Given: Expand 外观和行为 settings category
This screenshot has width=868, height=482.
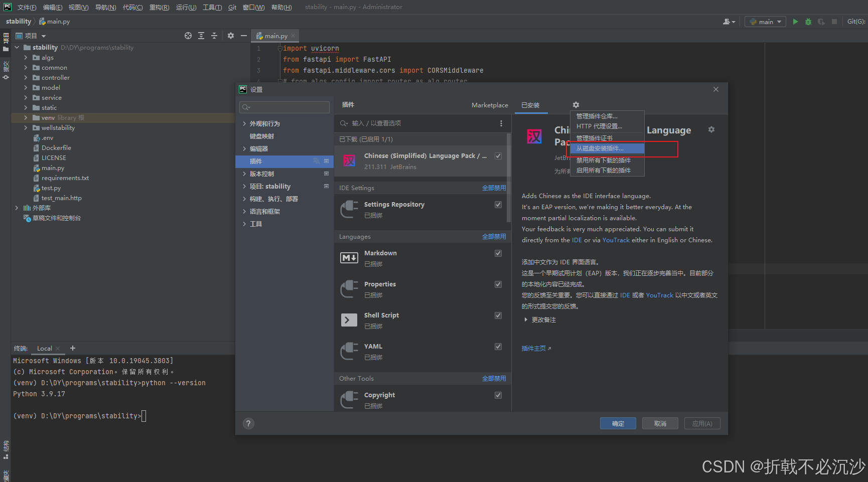Looking at the screenshot, I should (244, 124).
